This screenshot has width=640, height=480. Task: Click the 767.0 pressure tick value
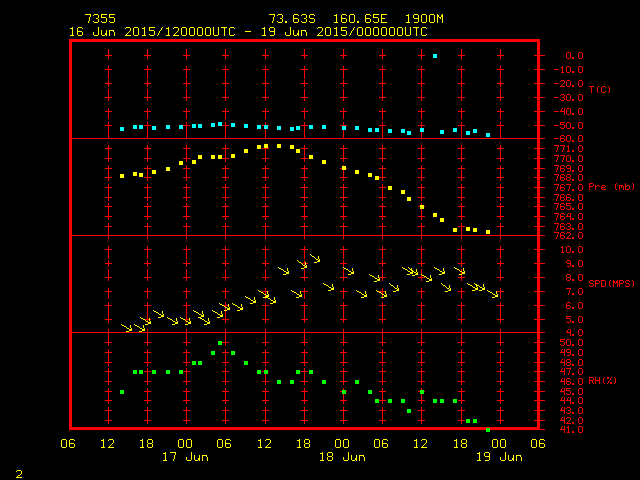point(569,188)
